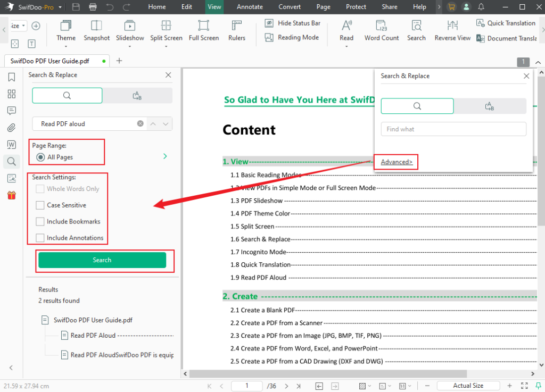
Task: Open the Snapshot tool
Action: 96,30
